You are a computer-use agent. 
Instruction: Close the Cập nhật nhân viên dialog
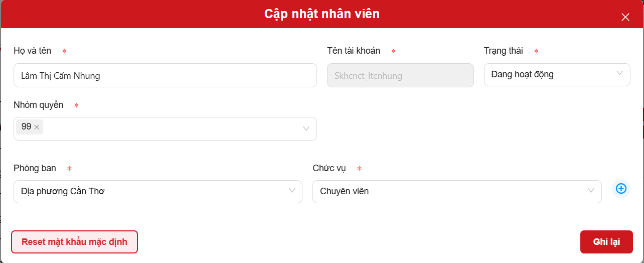coord(625,17)
